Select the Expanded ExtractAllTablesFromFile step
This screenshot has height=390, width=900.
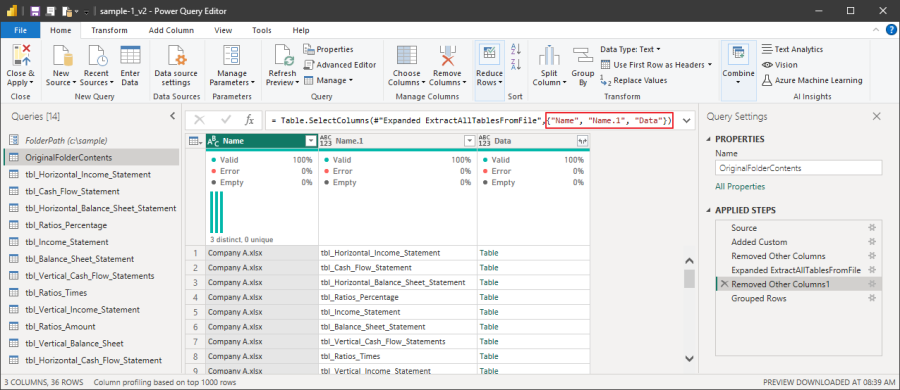point(796,270)
